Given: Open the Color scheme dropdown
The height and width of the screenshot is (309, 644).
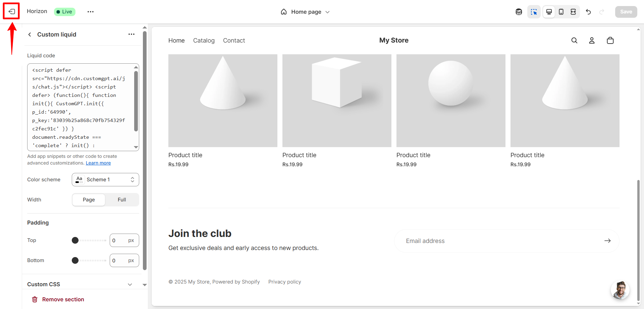Looking at the screenshot, I should pyautogui.click(x=105, y=180).
